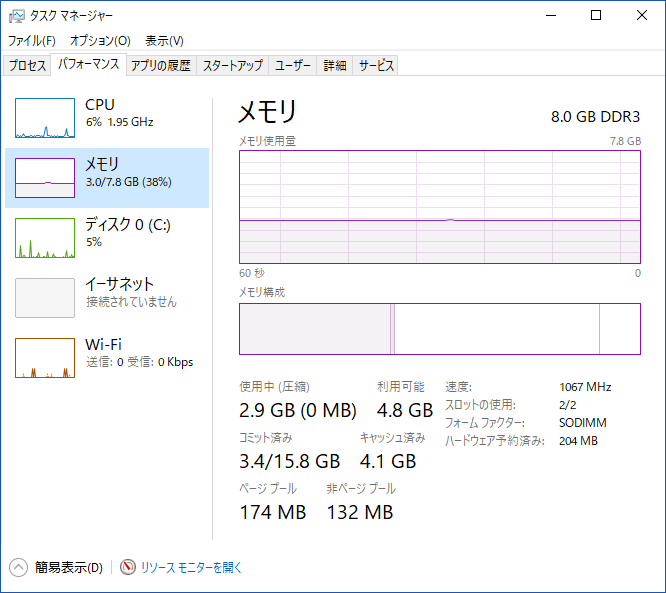Screen dimensions: 666x593
Task: Click the Resource Monitor icon at bottom
Action: pyautogui.click(x=127, y=567)
